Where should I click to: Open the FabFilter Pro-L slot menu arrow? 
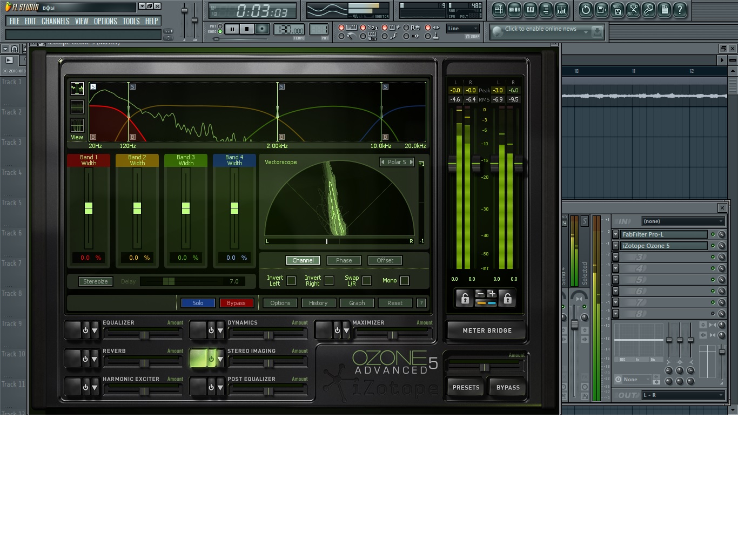(x=615, y=234)
